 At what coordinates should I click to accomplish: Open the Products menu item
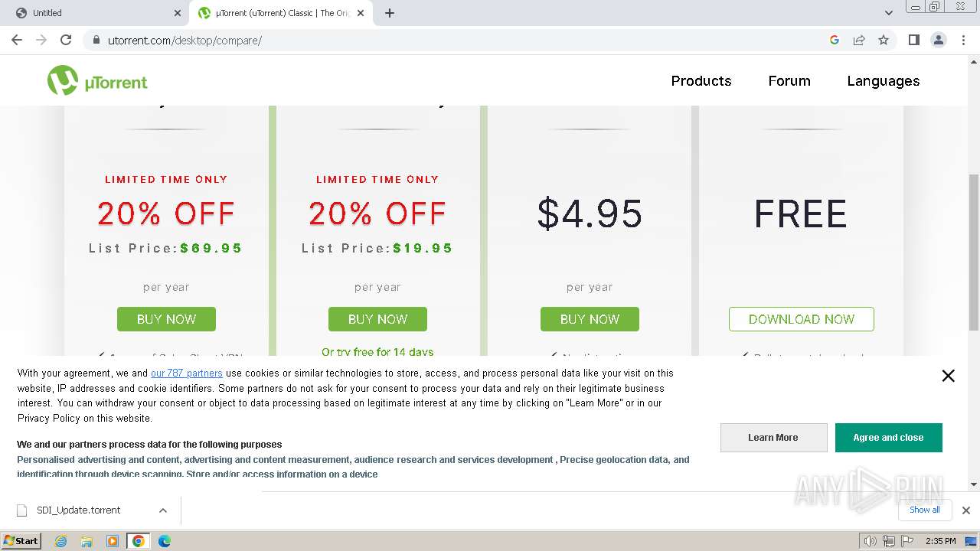click(x=701, y=81)
